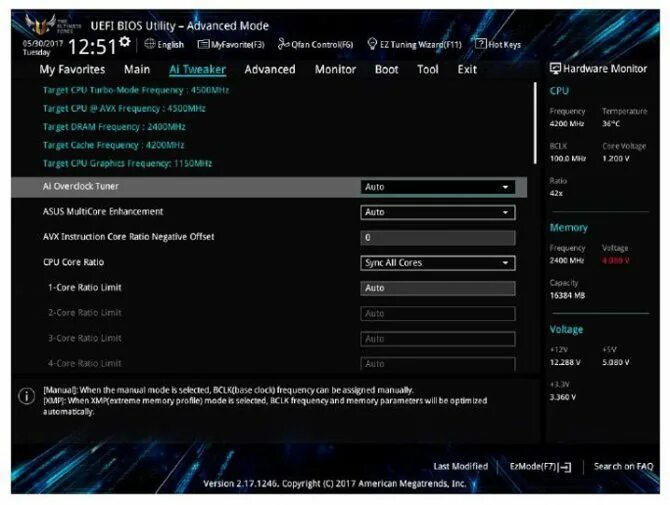The width and height of the screenshot is (670, 505).
Task: Click Target CPU Graphics Frequency line
Action: (x=127, y=164)
